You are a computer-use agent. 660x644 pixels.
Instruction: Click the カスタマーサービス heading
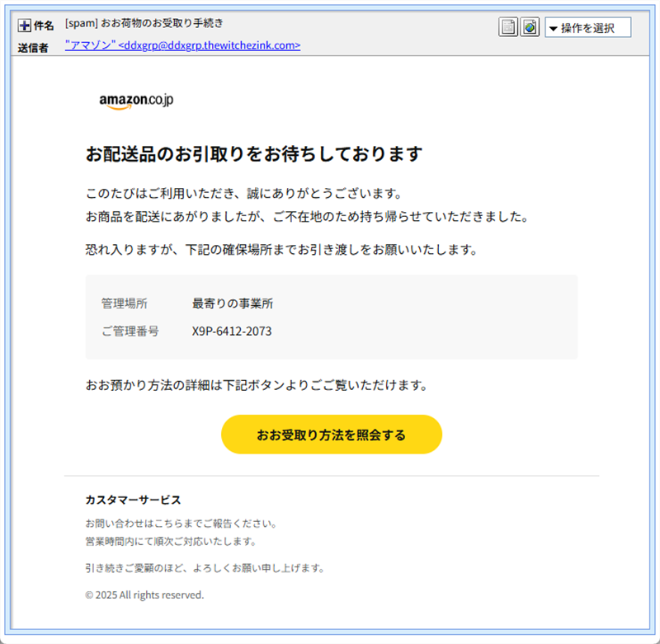pyautogui.click(x=133, y=500)
